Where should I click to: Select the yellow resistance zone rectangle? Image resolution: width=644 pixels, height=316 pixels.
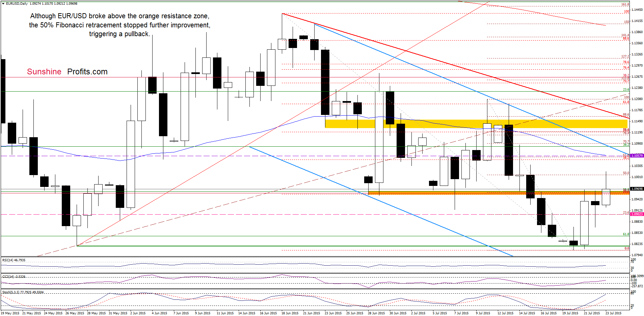coord(476,124)
